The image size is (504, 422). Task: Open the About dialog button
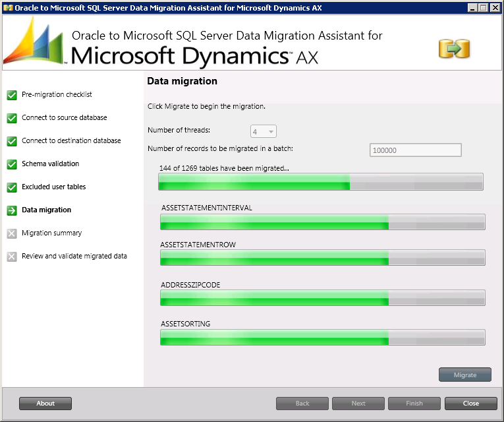click(45, 404)
